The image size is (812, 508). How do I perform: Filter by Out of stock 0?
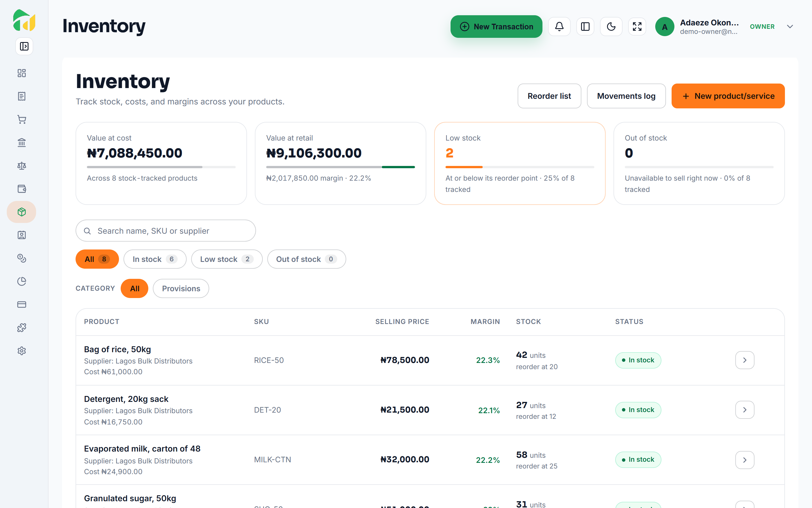306,259
